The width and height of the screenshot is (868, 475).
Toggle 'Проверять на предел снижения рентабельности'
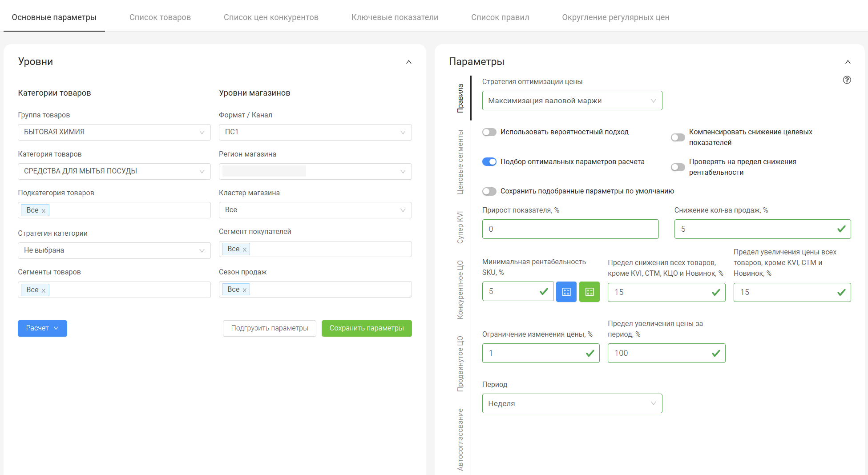pyautogui.click(x=678, y=167)
